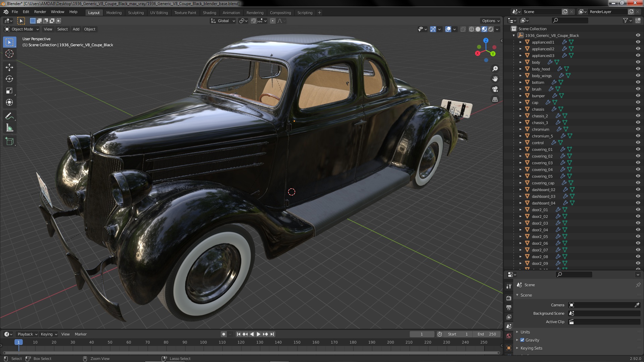The image size is (644, 362).
Task: Play the animation forward
Action: [258, 334]
